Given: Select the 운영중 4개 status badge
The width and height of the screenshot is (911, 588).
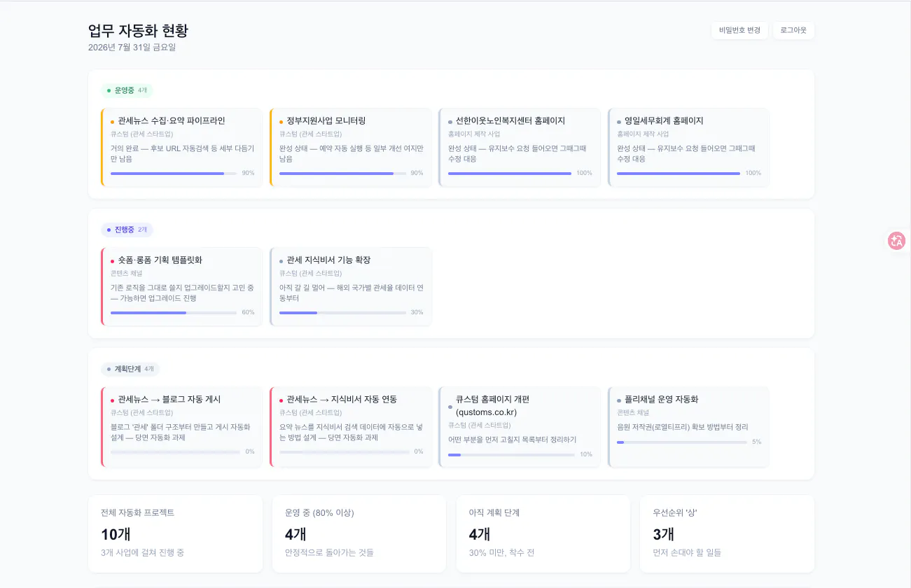Looking at the screenshot, I should tap(127, 90).
